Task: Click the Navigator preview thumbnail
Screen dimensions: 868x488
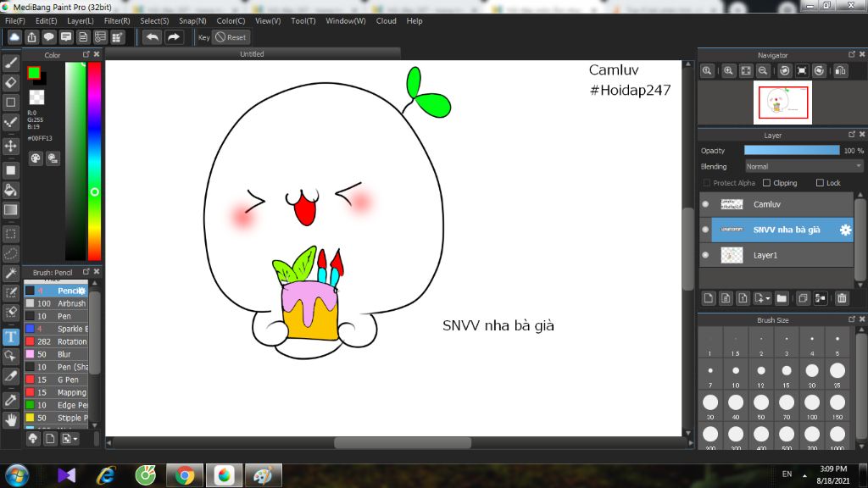Action: click(x=782, y=103)
